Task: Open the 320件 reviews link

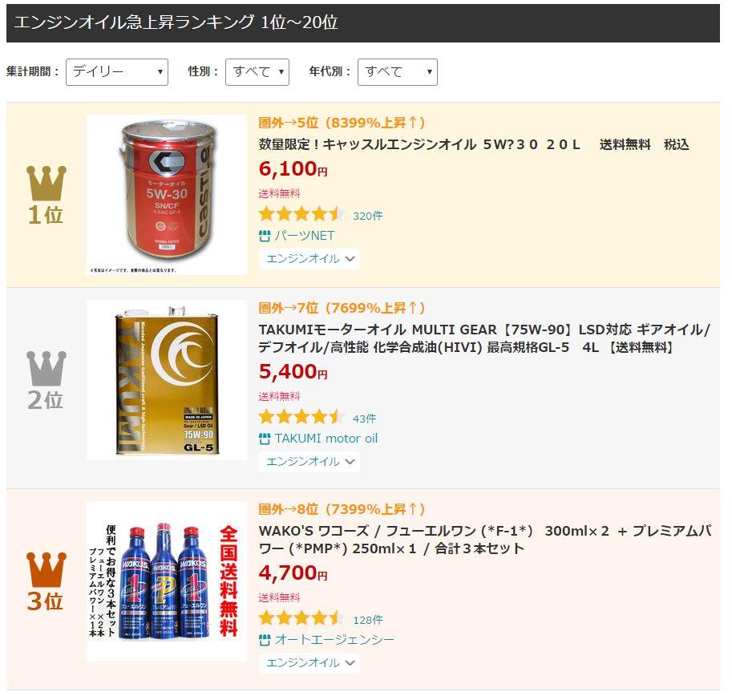Action: point(368,216)
